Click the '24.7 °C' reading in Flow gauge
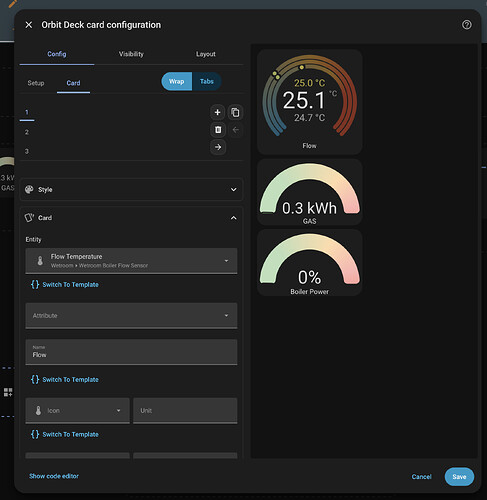Screen dimensions: 487x500 [x=310, y=117]
